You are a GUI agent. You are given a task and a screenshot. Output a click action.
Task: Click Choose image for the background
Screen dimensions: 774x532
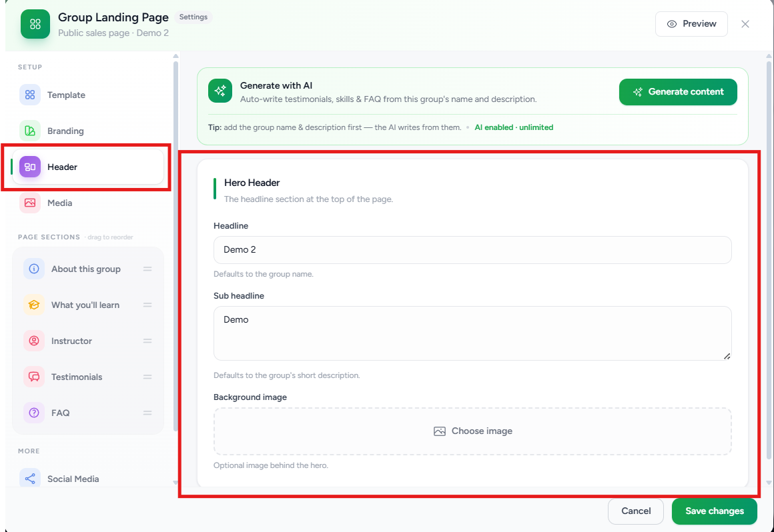coord(472,431)
